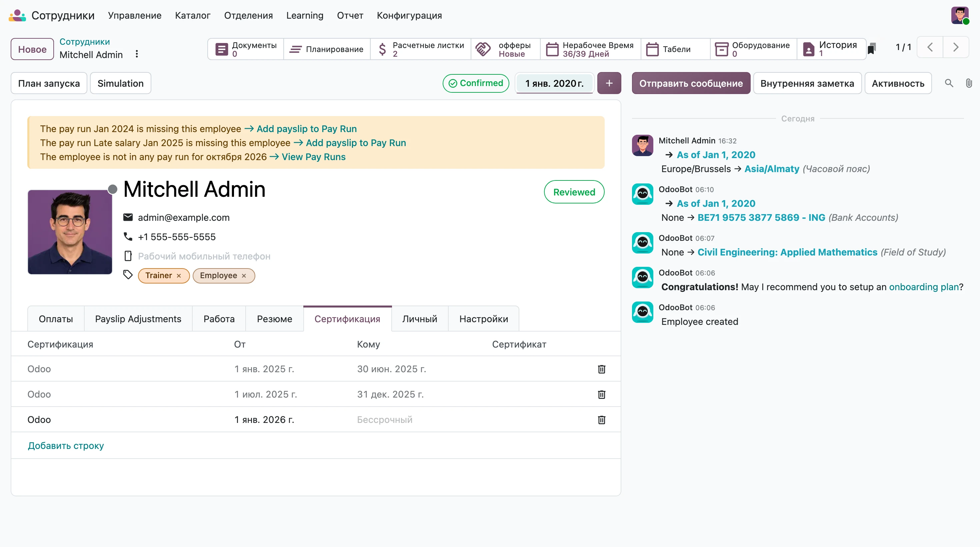Go to the previous record arrow
The height and width of the screenshot is (547, 980).
(930, 47)
